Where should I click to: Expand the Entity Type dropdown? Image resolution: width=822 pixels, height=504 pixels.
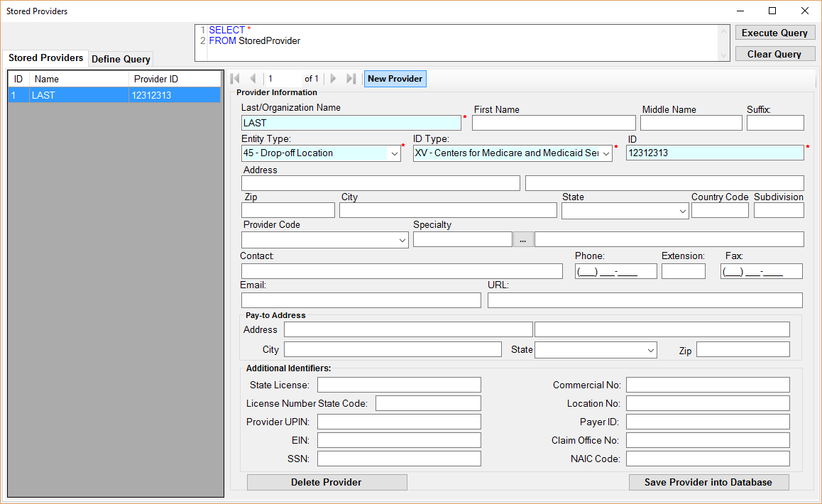tap(394, 153)
